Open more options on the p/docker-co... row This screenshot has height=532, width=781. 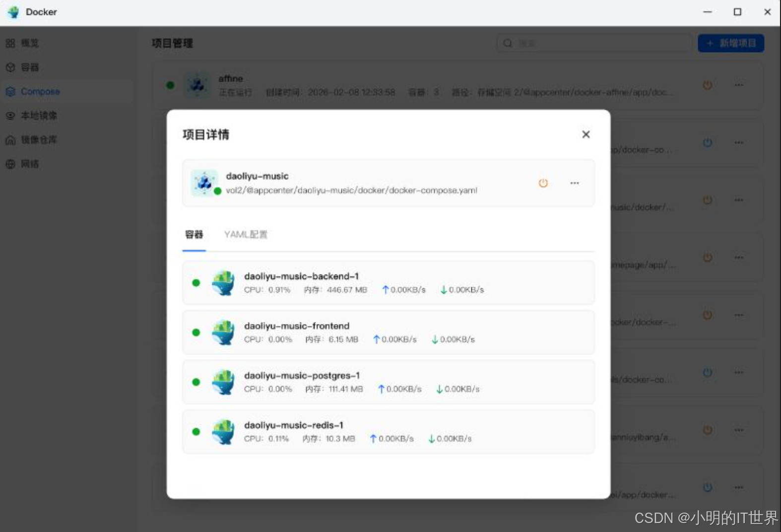point(739,142)
